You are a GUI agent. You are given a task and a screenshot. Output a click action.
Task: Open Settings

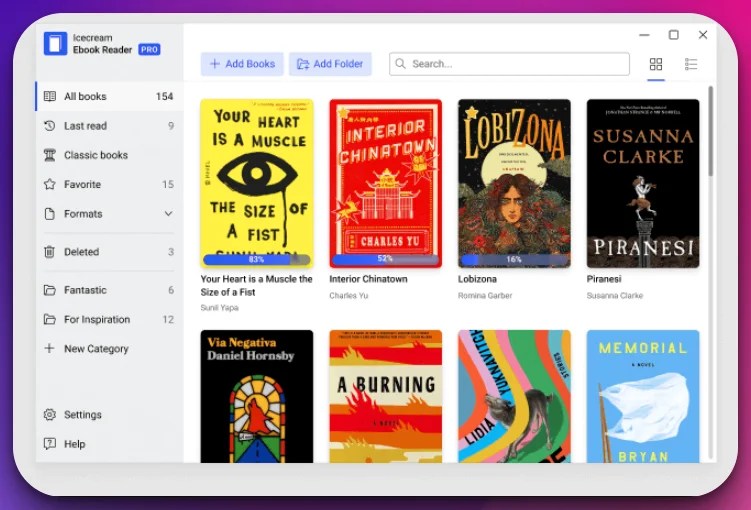click(x=109, y=414)
